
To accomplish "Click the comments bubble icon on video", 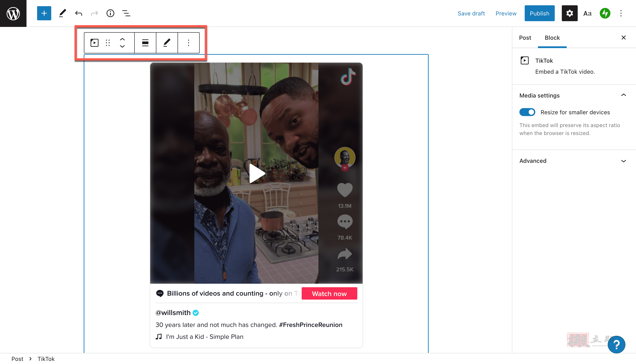I will pos(345,222).
